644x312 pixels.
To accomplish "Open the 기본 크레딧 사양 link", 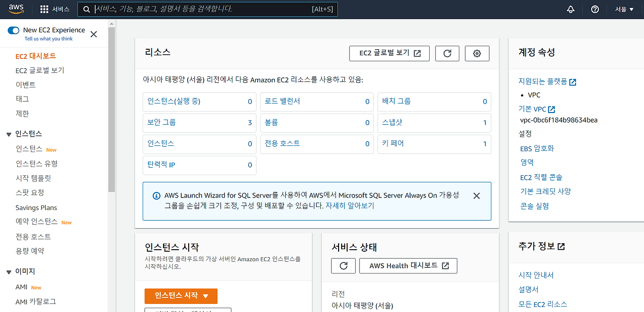I will [x=545, y=191].
